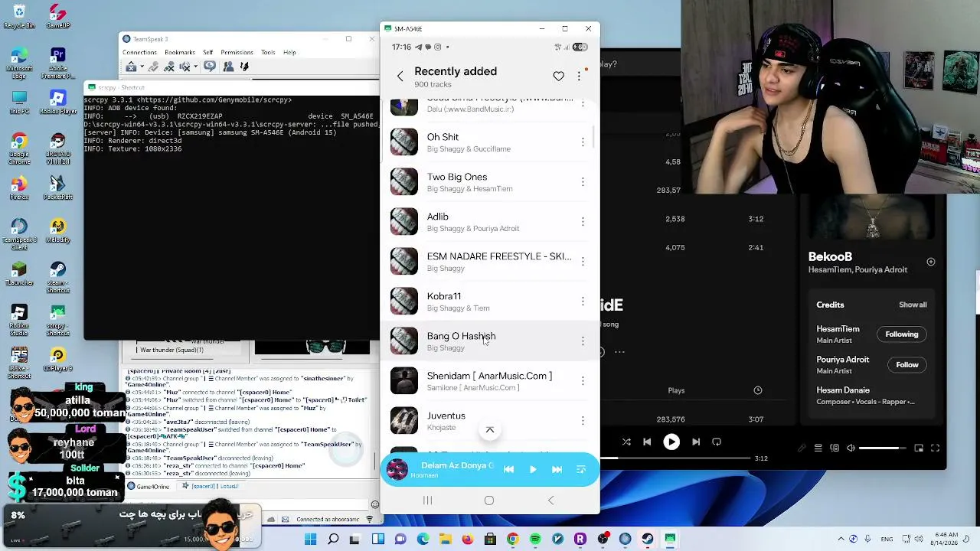Open options for the track Kobra11
Image resolution: width=980 pixels, height=551 pixels.
tap(583, 302)
